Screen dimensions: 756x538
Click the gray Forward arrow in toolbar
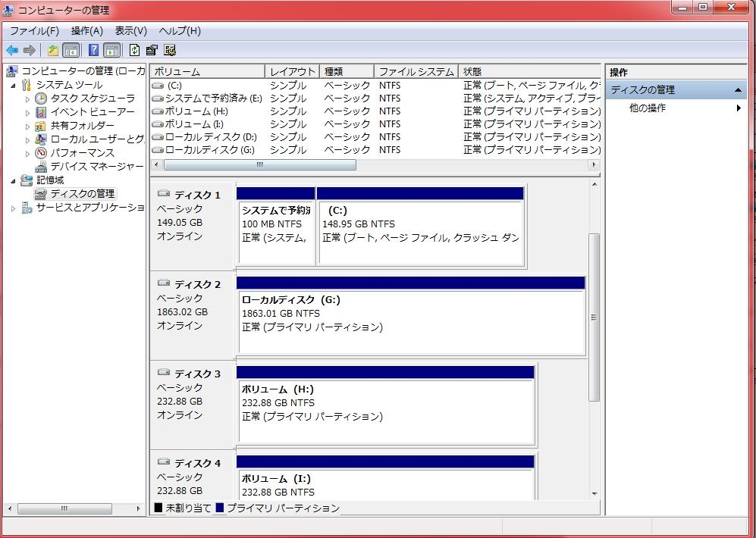click(x=30, y=50)
